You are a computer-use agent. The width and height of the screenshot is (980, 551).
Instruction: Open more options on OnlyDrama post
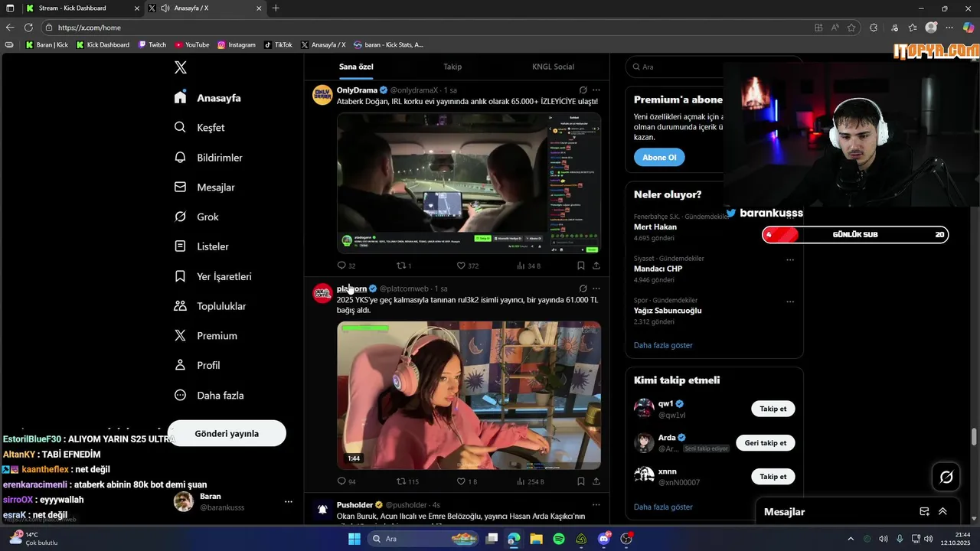point(596,90)
